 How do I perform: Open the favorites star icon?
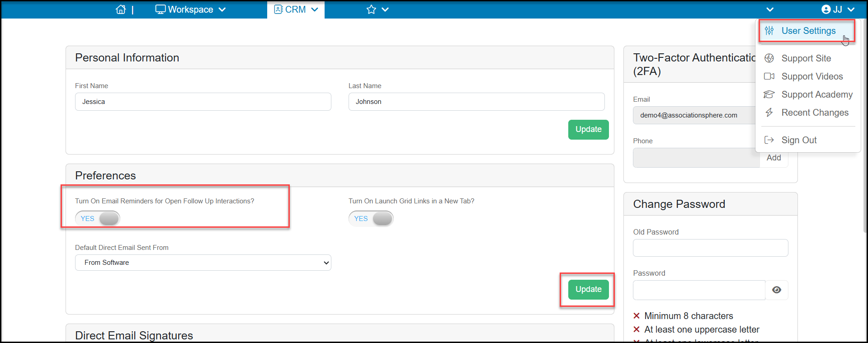[x=371, y=9]
